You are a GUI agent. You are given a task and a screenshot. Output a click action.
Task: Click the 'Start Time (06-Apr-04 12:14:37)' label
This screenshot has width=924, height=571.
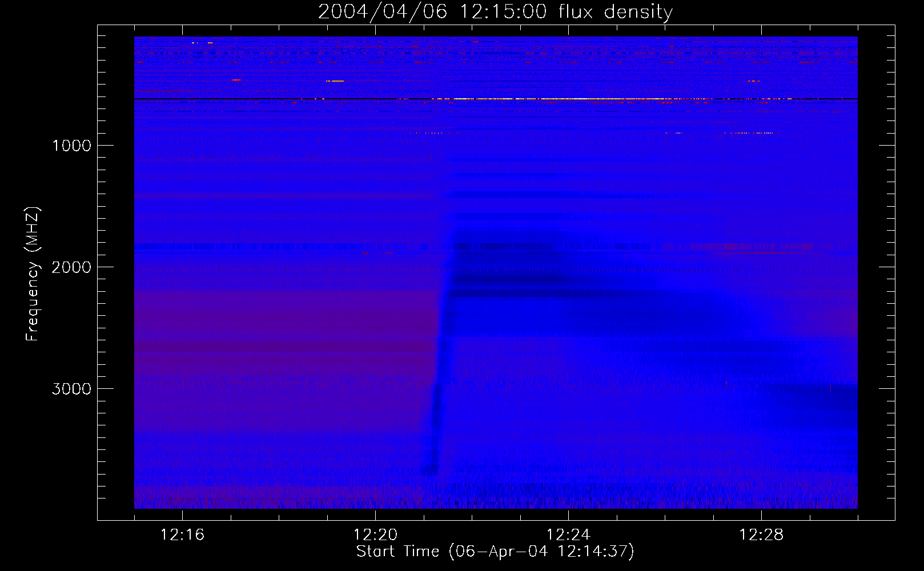(x=495, y=552)
